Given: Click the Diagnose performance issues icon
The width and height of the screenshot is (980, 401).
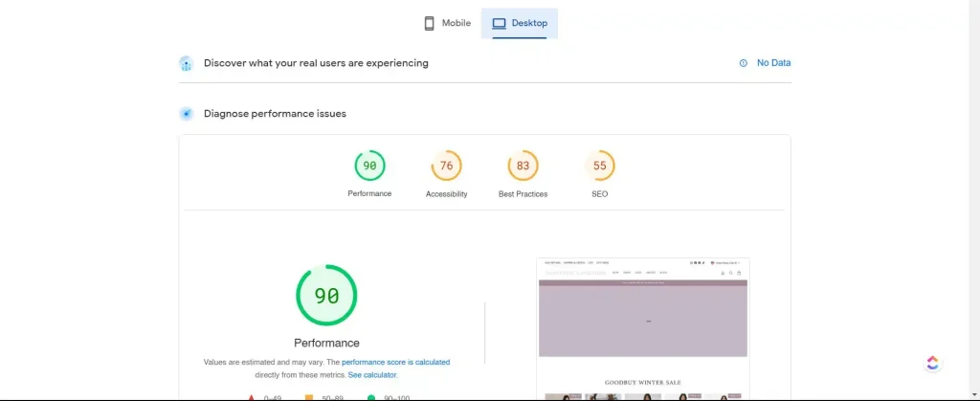Looking at the screenshot, I should click(187, 114).
